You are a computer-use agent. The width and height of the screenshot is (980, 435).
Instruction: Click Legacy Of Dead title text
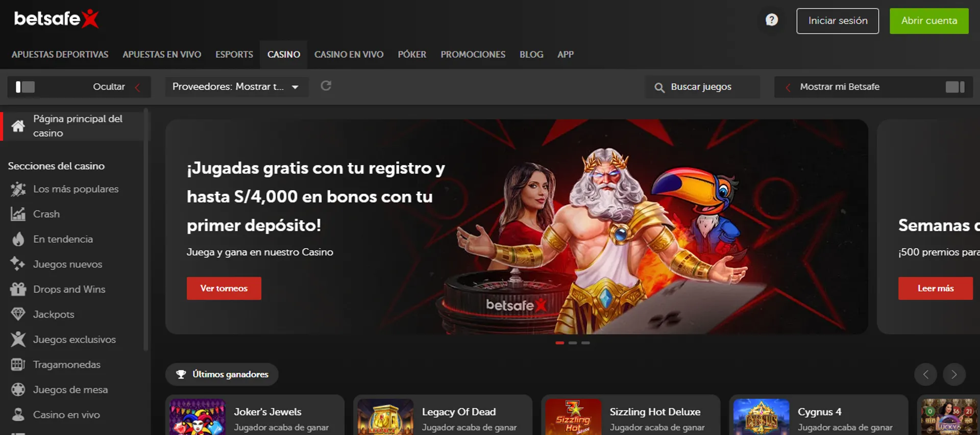coord(458,412)
